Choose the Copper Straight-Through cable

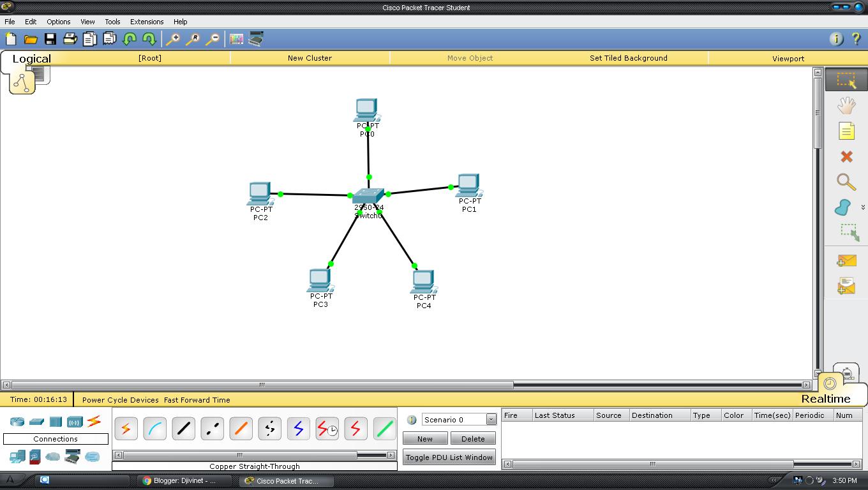click(x=183, y=429)
